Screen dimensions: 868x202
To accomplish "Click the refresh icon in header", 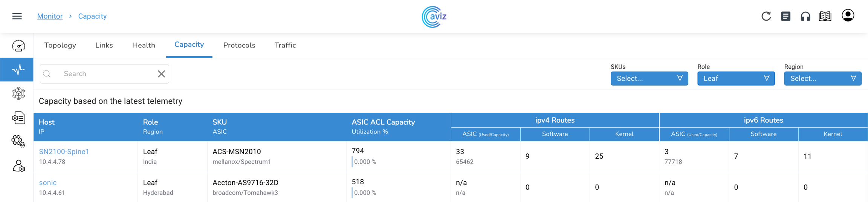I will 766,16.
